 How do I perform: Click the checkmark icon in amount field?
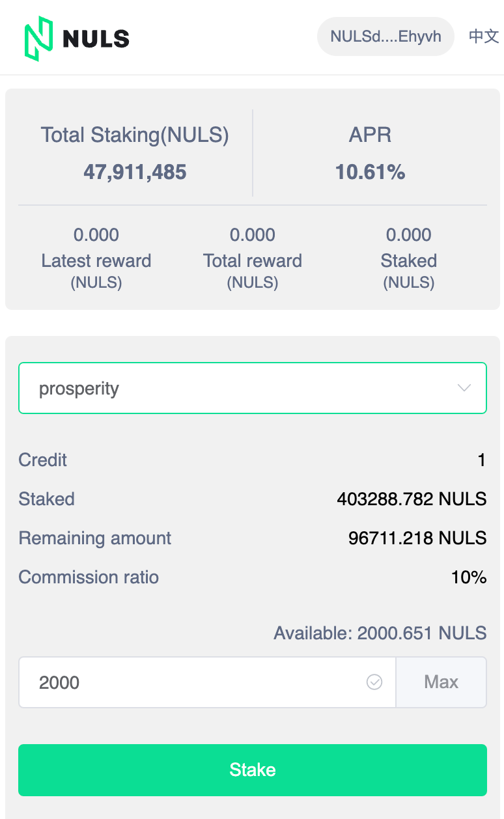click(374, 682)
